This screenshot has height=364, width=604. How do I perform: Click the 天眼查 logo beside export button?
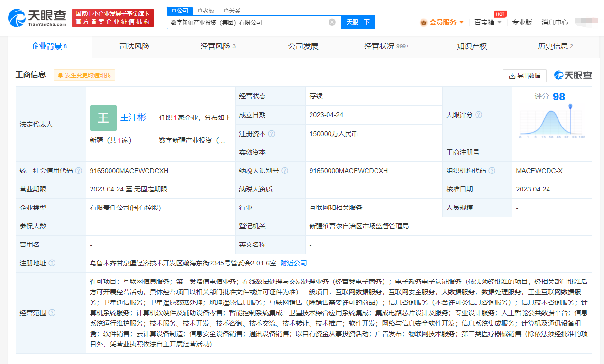(573, 75)
